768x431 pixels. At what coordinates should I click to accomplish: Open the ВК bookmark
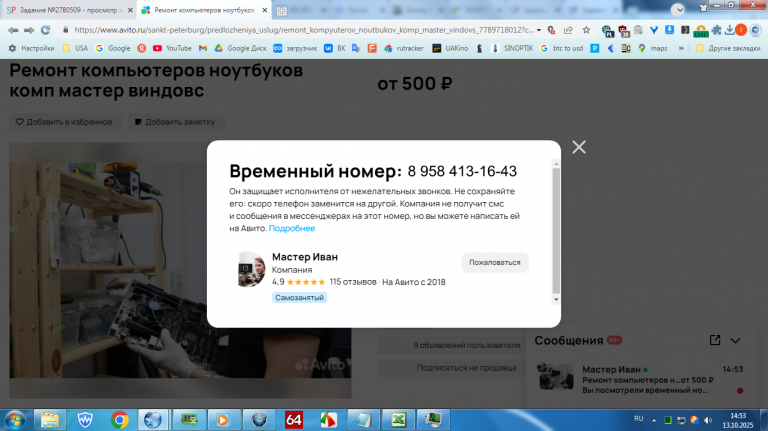[335, 48]
